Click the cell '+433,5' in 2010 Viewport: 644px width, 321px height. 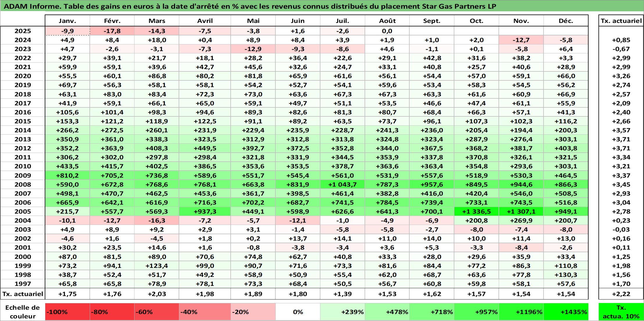pyautogui.click(x=67, y=166)
